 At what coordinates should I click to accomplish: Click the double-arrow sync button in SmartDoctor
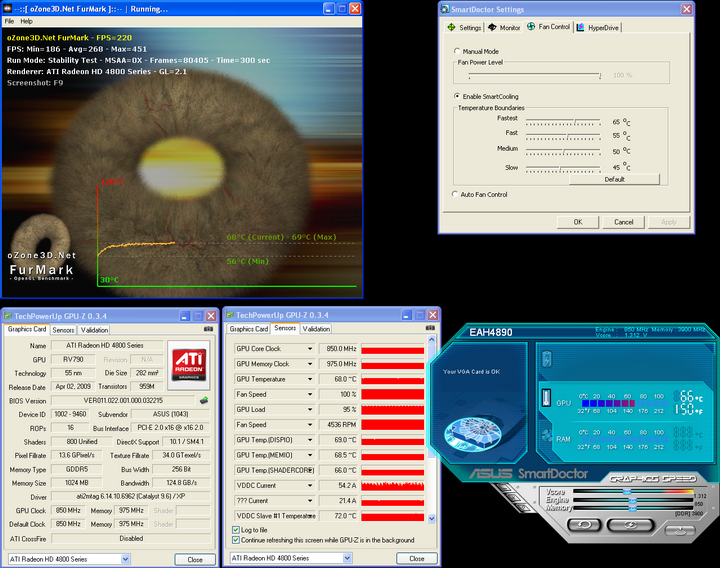pyautogui.click(x=630, y=524)
